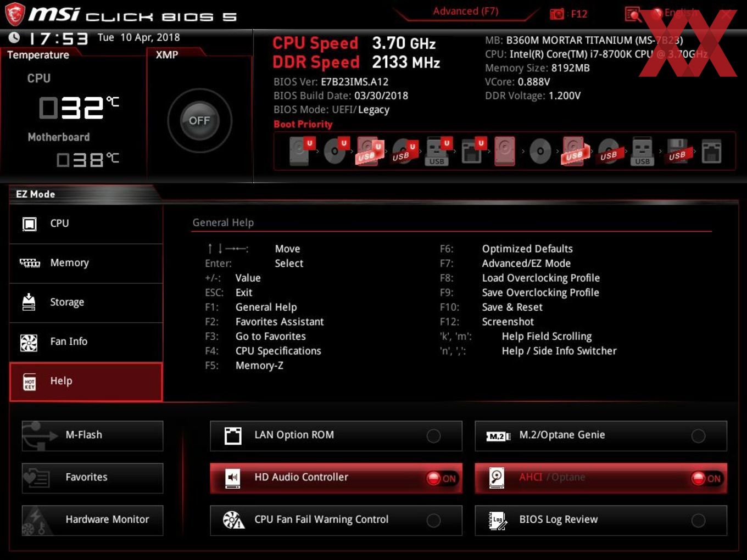Screen dimensions: 747x560
Task: Click BIOS Build Date 03/30/2018
Action: click(x=341, y=96)
